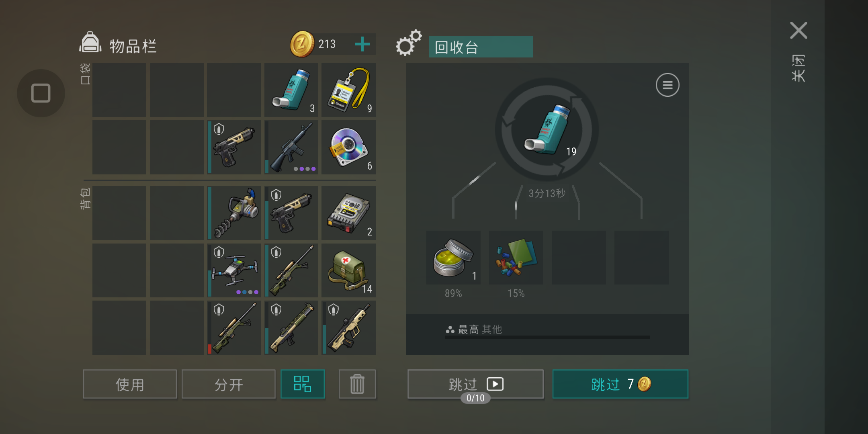Skip the timer by watching a video ad

[475, 384]
